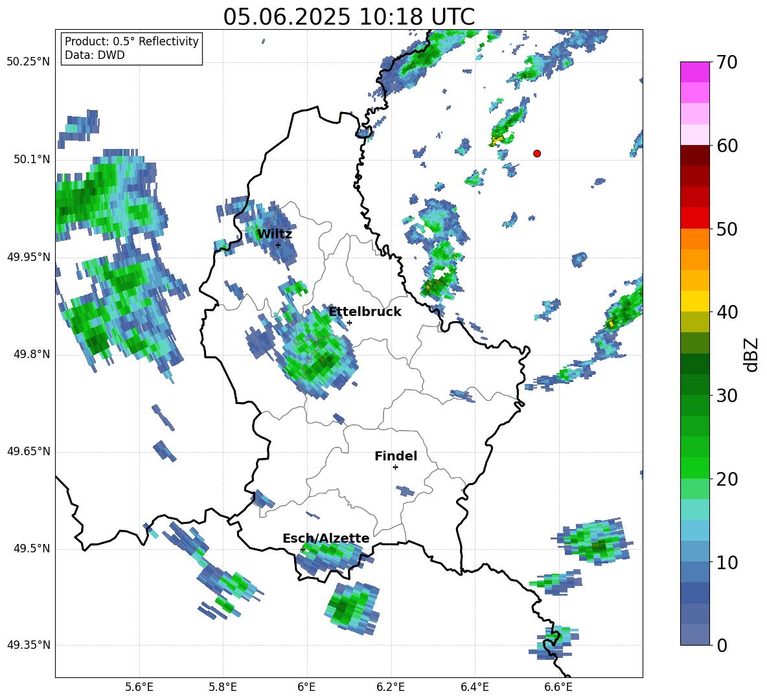Click the colorbar tick label 10
The width and height of the screenshot is (767, 700).
point(726,563)
